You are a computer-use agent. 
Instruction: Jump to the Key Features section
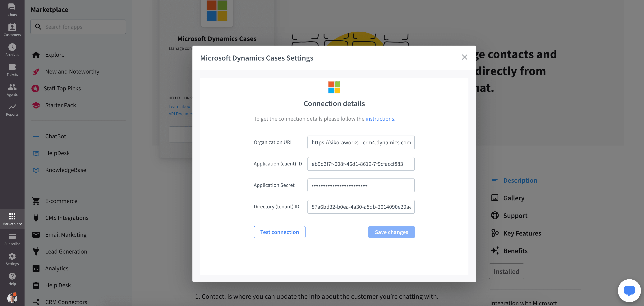(522, 233)
